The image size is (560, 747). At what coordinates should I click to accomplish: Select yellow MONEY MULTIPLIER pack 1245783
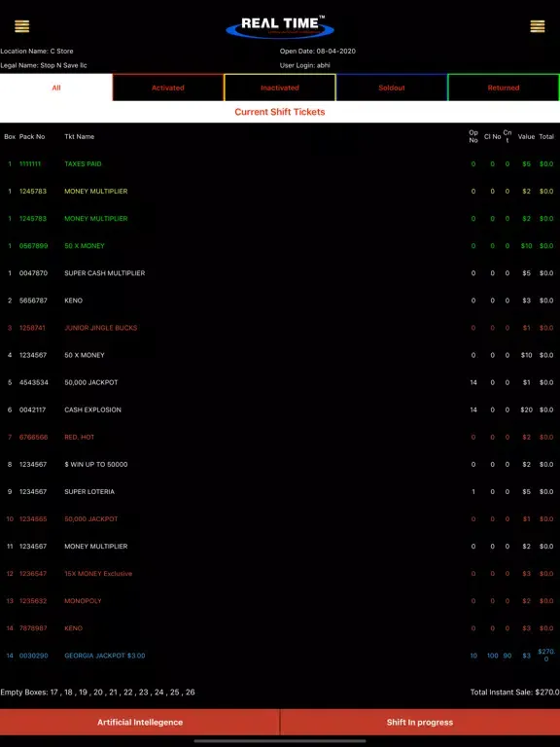tap(280, 191)
